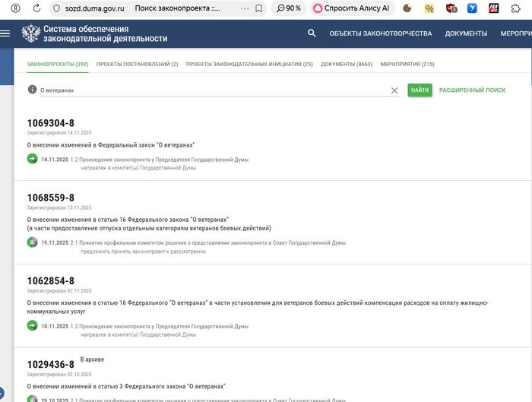Open bill number 1062854-8

(x=50, y=281)
